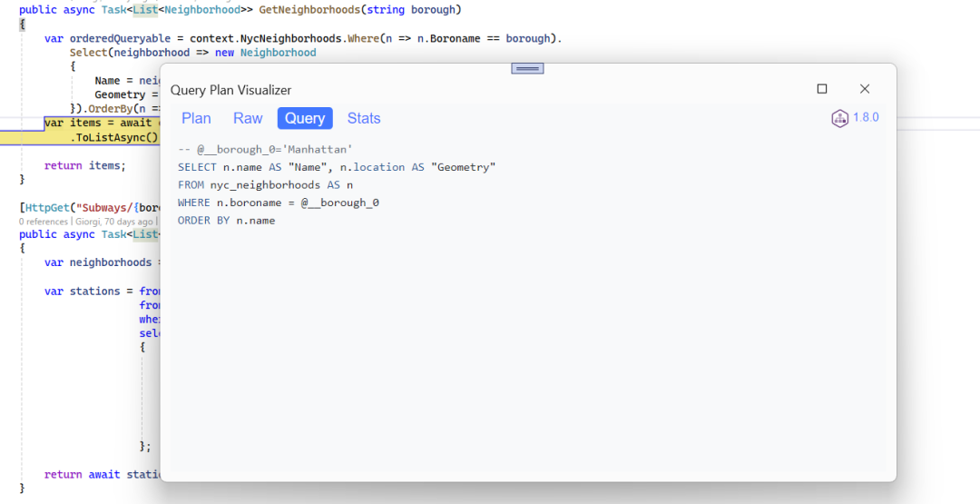Click the WHERE n.boroname line
This screenshot has height=504, width=980.
point(278,203)
